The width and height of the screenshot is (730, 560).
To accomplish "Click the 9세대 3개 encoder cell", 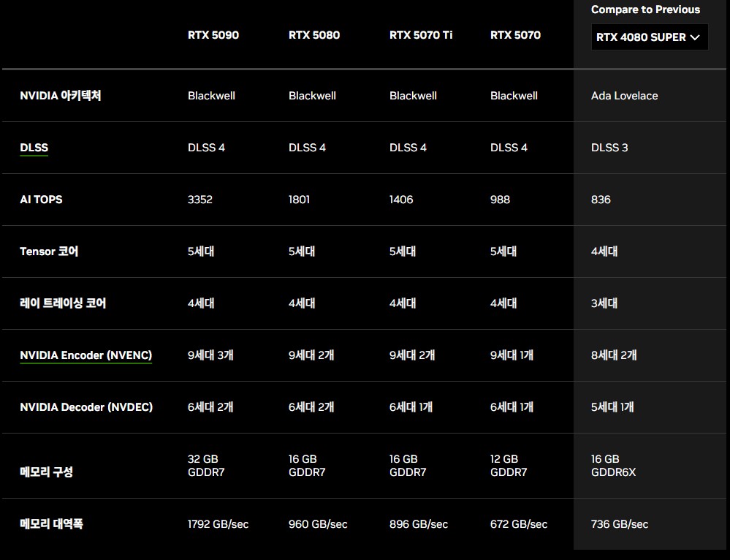I will (x=210, y=355).
